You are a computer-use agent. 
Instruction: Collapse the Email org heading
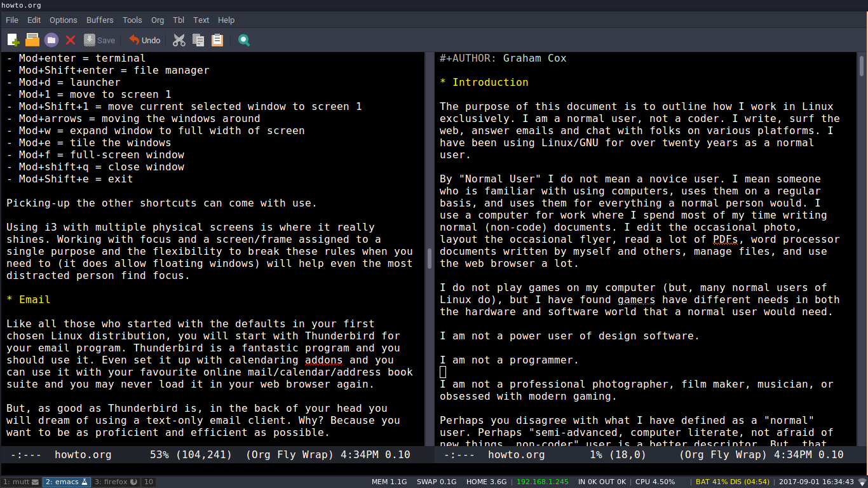pos(29,299)
